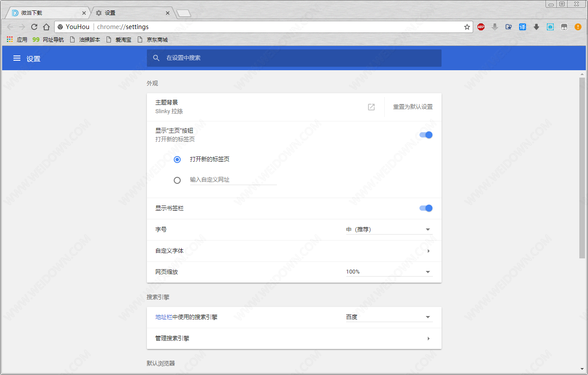Switch to the 微当下载 tab
This screenshot has height=375, width=588.
(x=48, y=13)
